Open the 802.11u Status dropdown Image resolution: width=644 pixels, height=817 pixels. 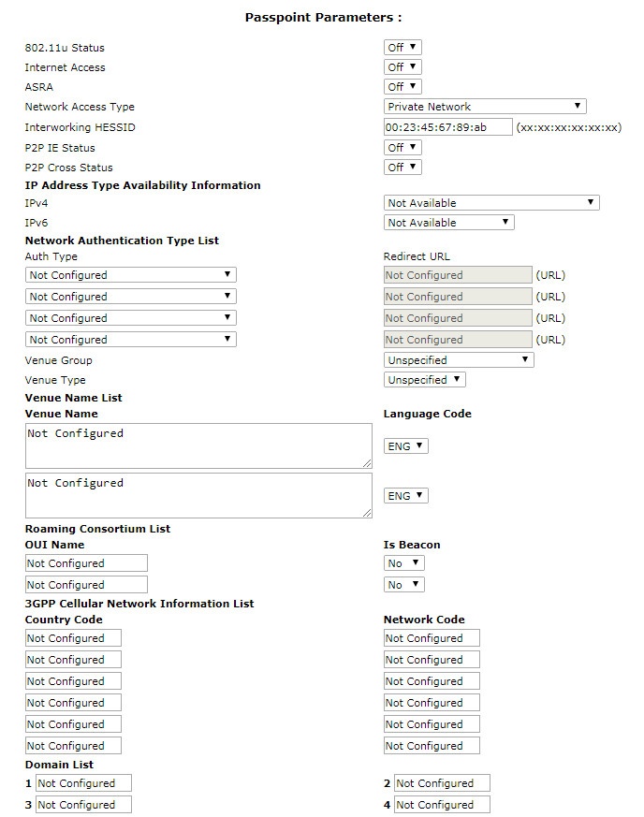click(x=402, y=48)
